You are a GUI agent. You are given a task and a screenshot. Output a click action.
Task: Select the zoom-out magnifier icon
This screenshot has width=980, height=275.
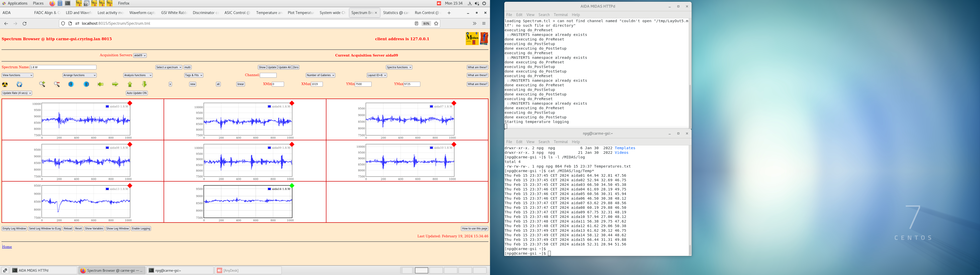(57, 84)
